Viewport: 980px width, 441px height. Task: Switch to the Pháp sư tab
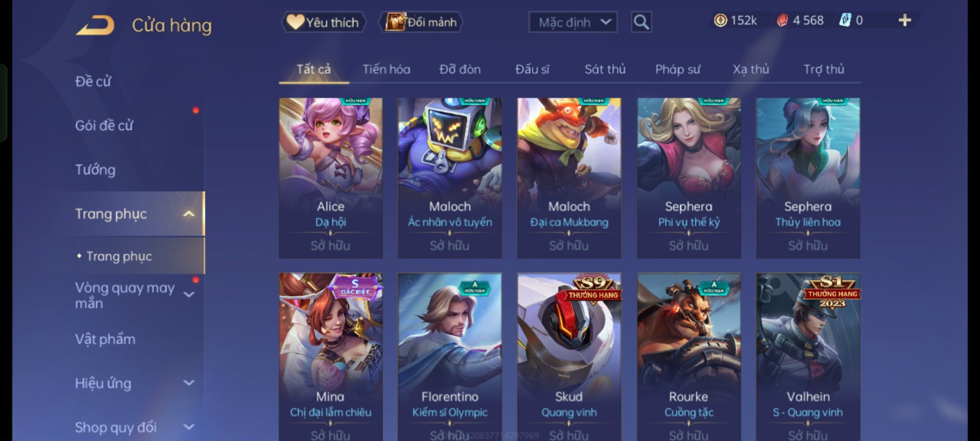tap(678, 69)
